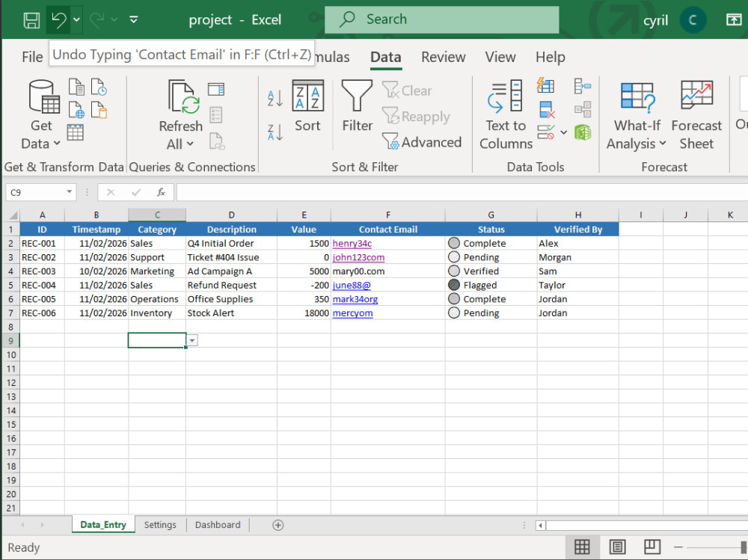
Task: Open Manage Data Model icon
Action: [x=583, y=132]
